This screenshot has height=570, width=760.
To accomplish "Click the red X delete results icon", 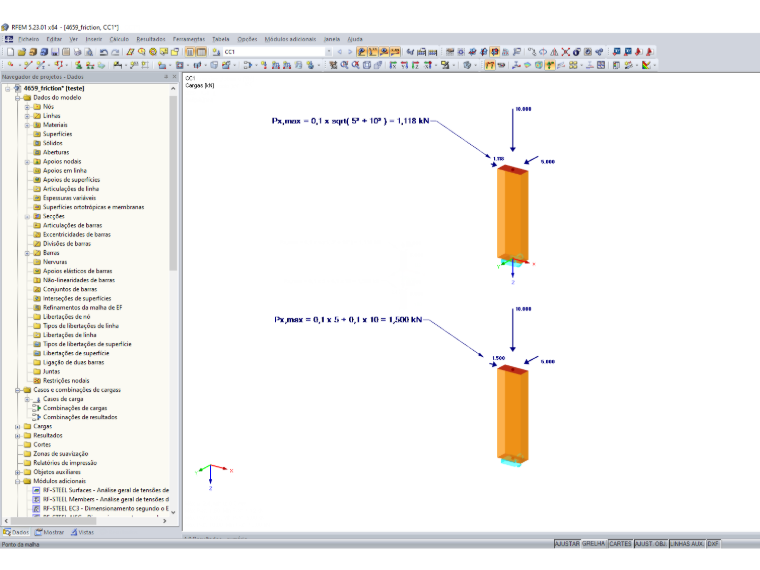I will (565, 52).
